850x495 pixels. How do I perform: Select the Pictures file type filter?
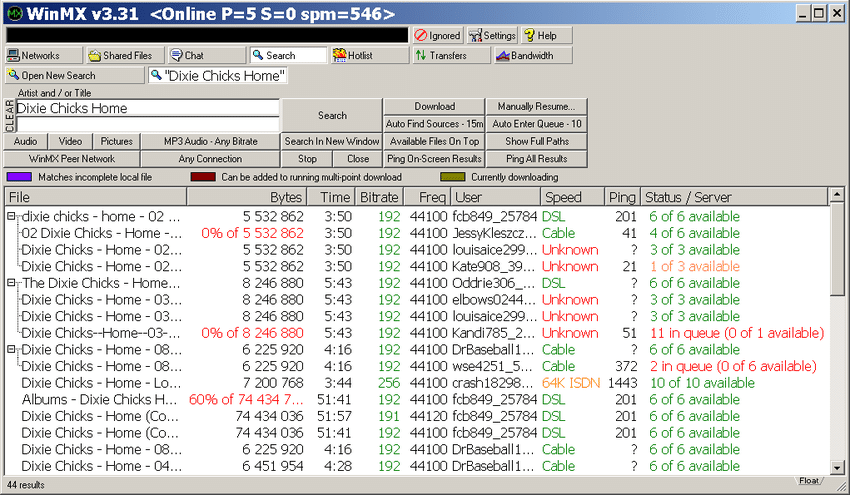(x=117, y=141)
